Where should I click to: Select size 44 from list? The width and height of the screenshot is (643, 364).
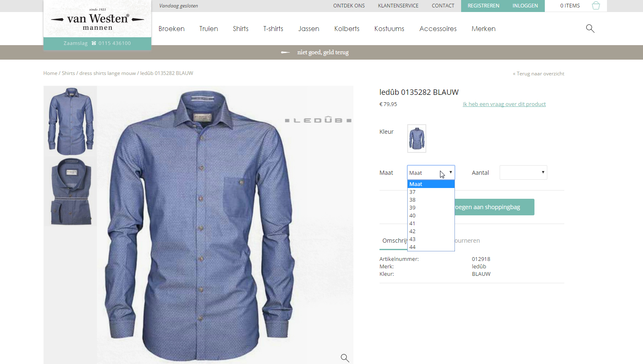coord(431,247)
